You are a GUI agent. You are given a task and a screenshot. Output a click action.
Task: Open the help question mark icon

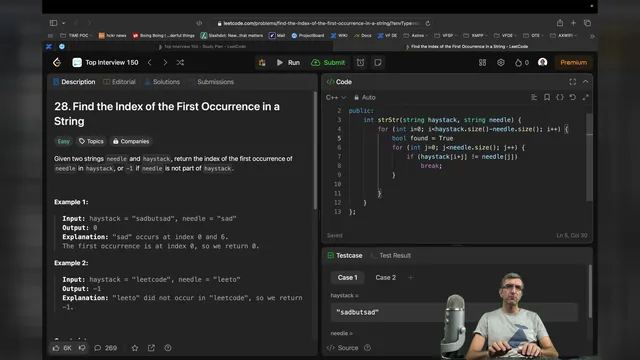[168, 348]
